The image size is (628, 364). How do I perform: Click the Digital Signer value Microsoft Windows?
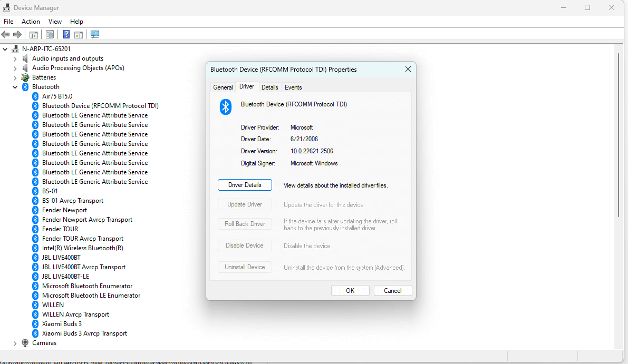tap(314, 163)
